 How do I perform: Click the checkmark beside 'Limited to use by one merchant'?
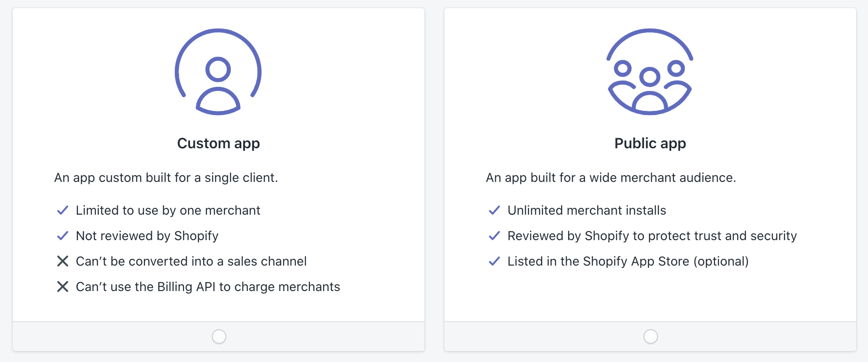click(62, 210)
